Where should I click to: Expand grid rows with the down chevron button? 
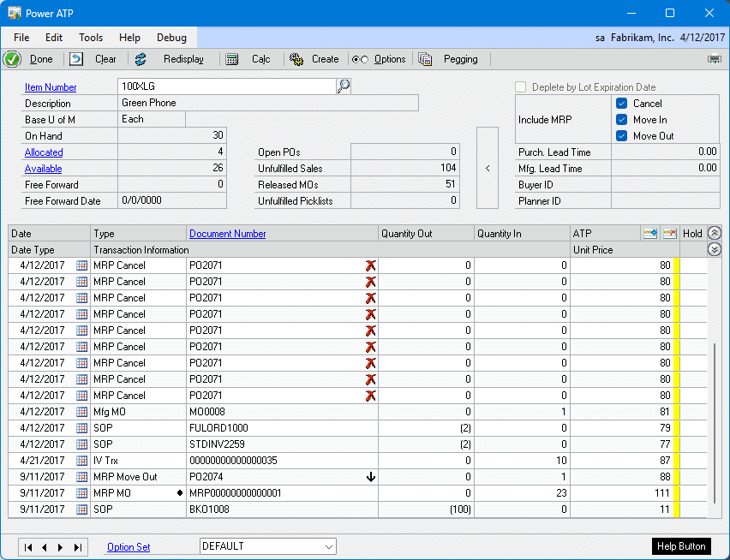(715, 249)
